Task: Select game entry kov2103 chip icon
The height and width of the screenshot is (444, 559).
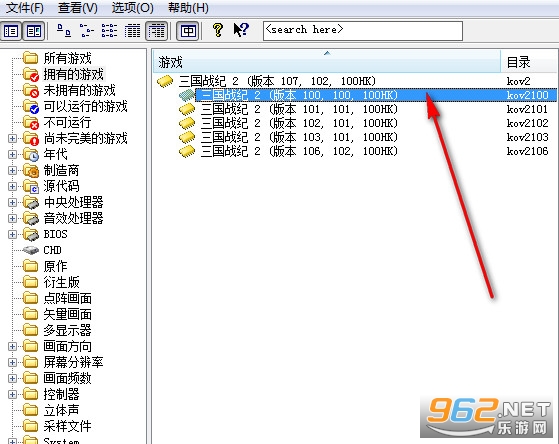Action: pos(187,137)
